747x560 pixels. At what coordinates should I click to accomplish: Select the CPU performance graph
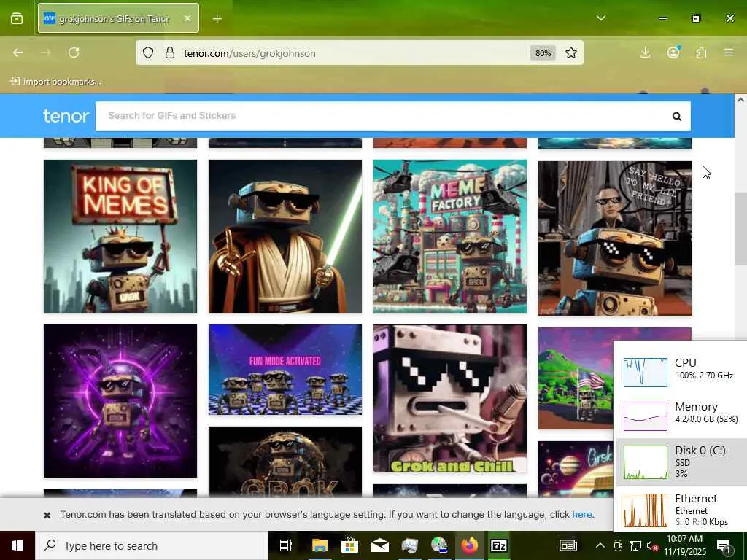645,372
